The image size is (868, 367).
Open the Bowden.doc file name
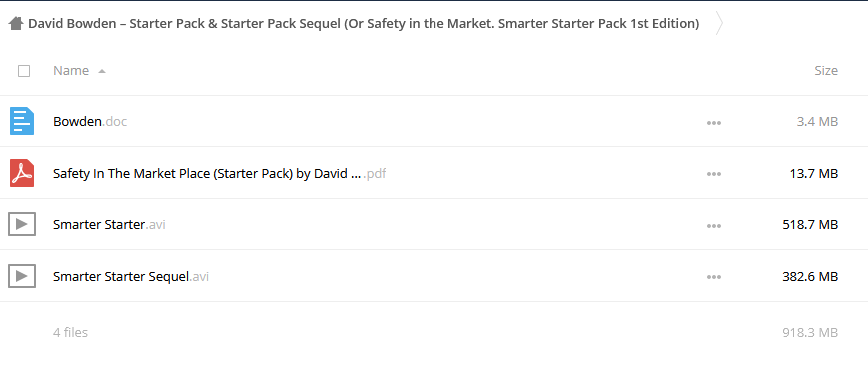pyautogui.click(x=90, y=121)
